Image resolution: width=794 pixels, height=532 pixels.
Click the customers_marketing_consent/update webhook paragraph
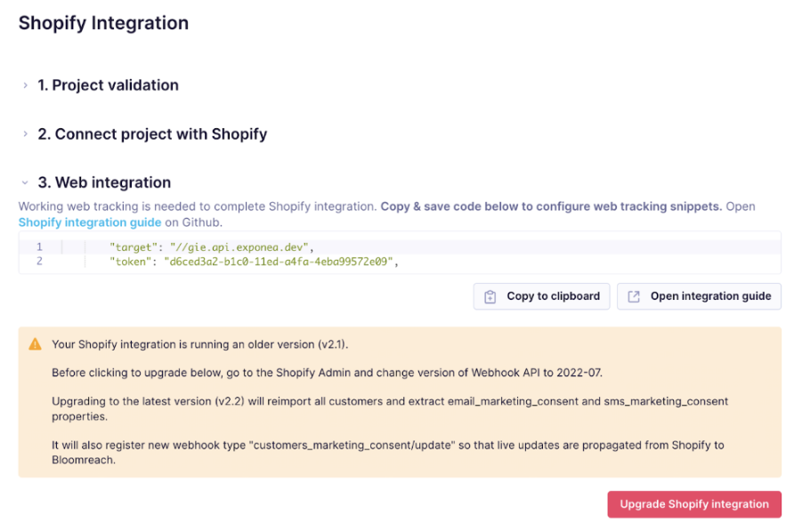(x=388, y=453)
